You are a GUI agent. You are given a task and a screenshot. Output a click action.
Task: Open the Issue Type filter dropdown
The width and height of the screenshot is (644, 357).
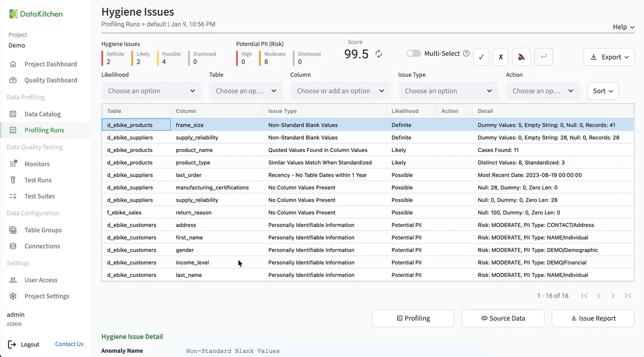pos(448,91)
